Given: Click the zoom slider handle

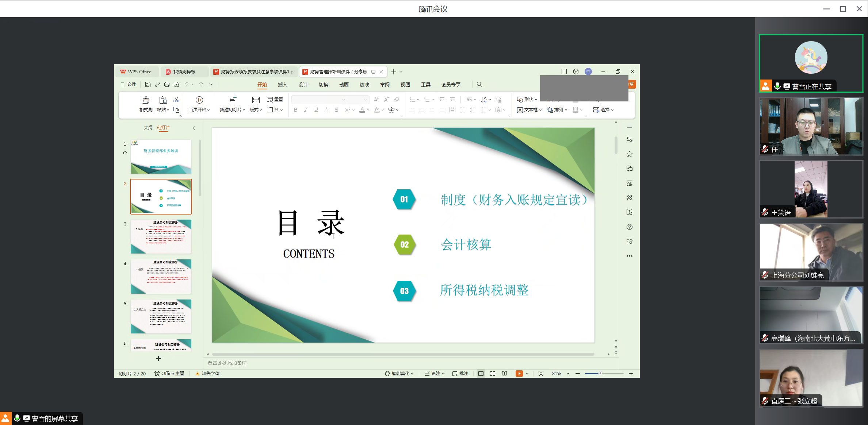Looking at the screenshot, I should [600, 374].
